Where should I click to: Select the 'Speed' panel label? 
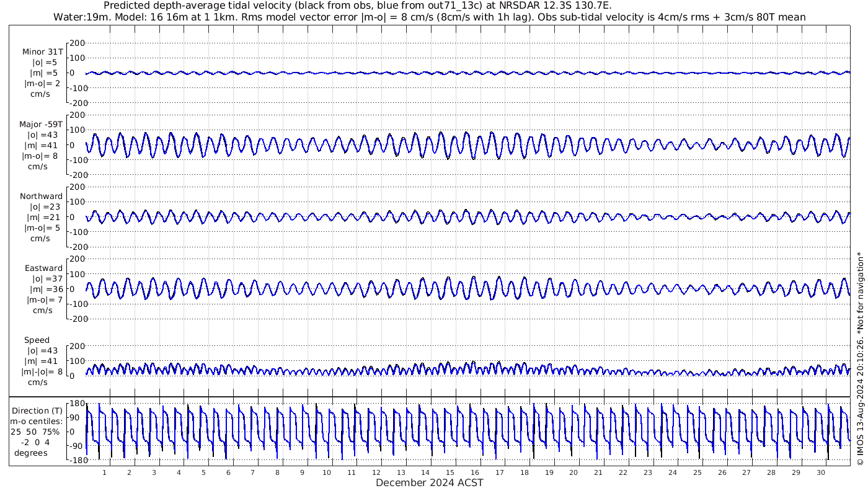point(37,340)
